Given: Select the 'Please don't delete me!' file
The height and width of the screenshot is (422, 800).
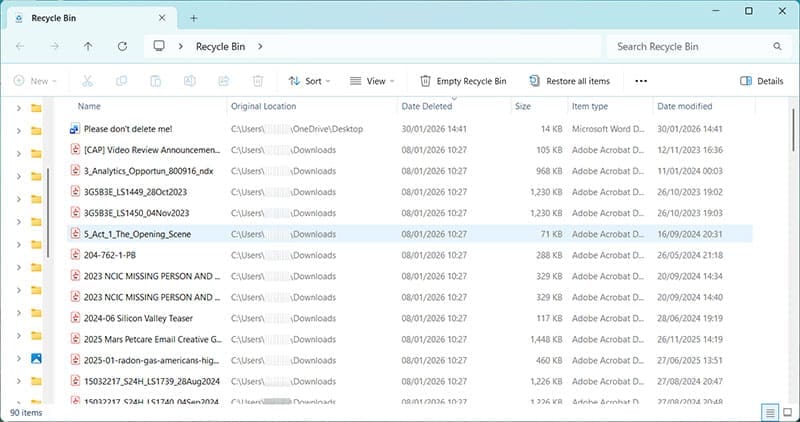Looking at the screenshot, I should click(x=128, y=129).
